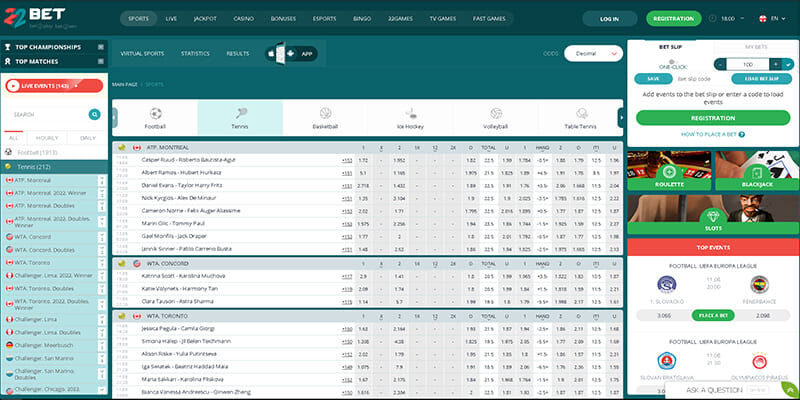Click the 1. Slovacko team crest
The height and width of the screenshot is (400, 800).
(667, 285)
